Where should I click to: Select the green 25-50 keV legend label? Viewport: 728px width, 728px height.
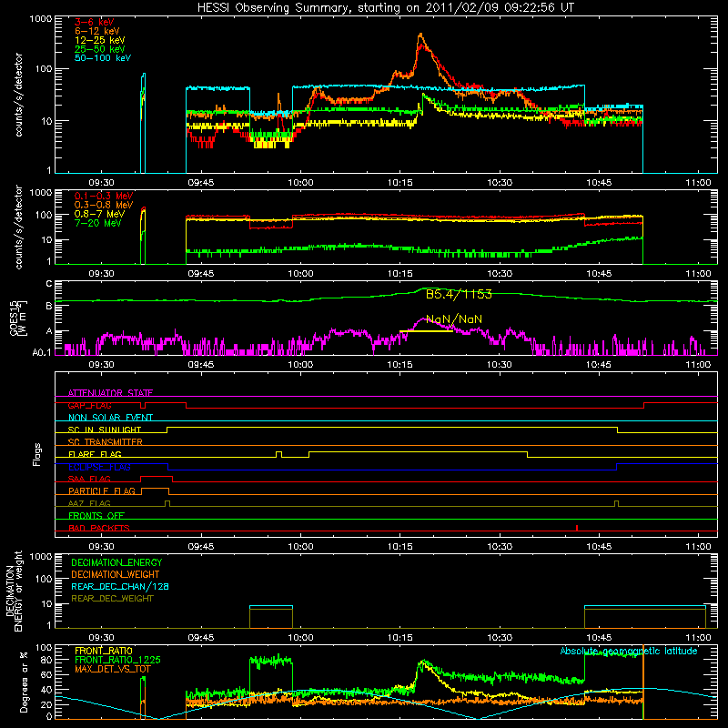100,49
